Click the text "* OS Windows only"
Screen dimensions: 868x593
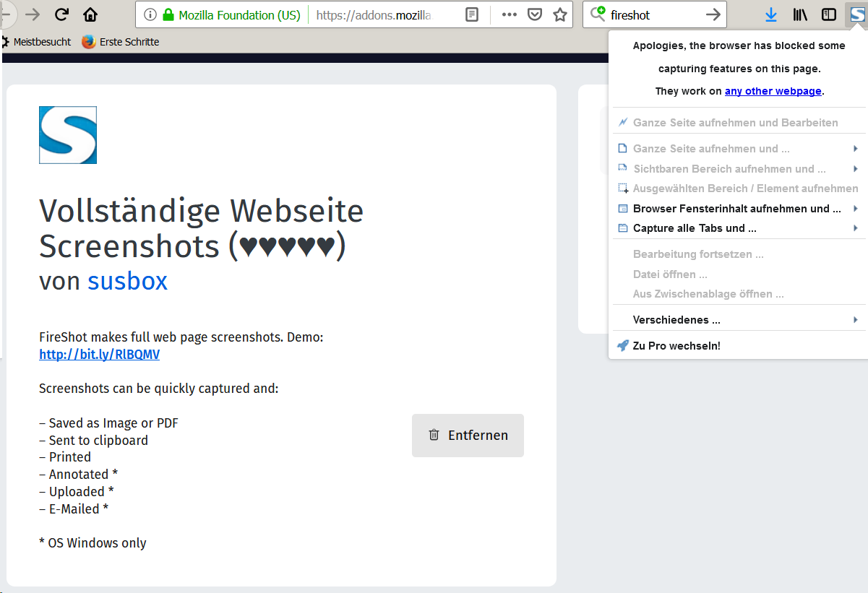point(93,543)
